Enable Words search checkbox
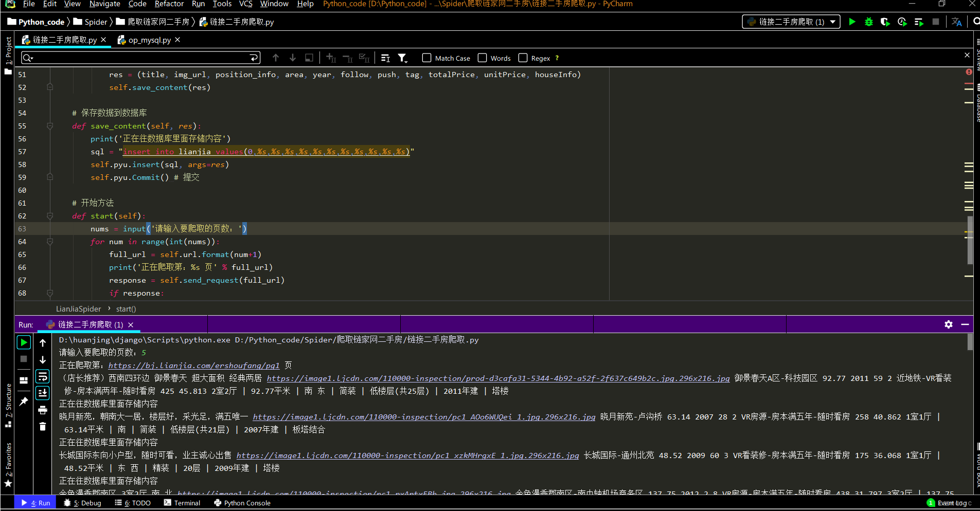Image resolution: width=980 pixels, height=511 pixels. pos(482,58)
